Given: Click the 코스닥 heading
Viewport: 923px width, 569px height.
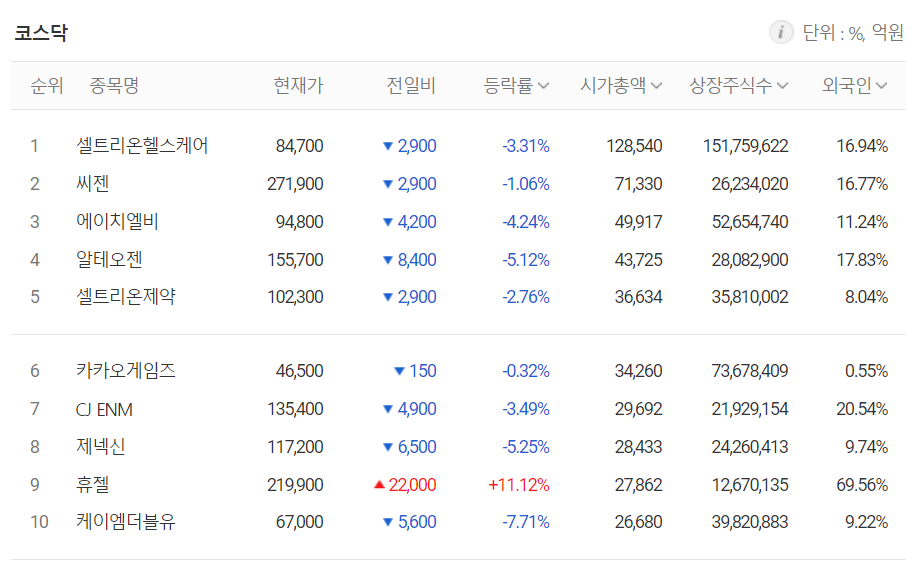Looking at the screenshot, I should (41, 32).
